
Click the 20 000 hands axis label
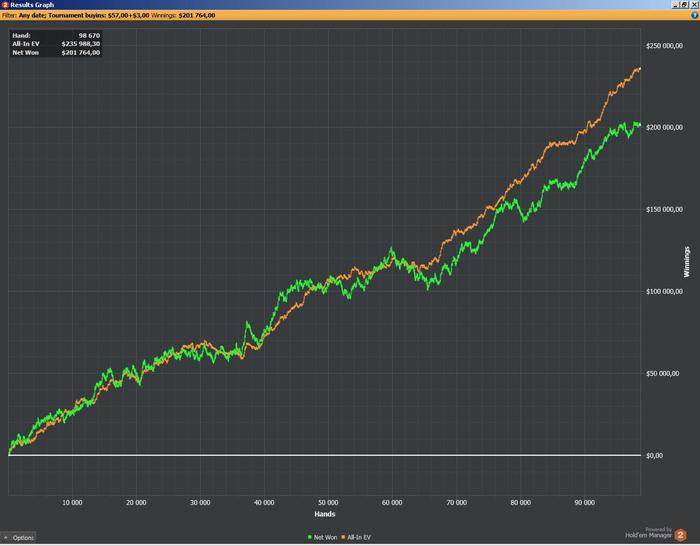tap(136, 503)
